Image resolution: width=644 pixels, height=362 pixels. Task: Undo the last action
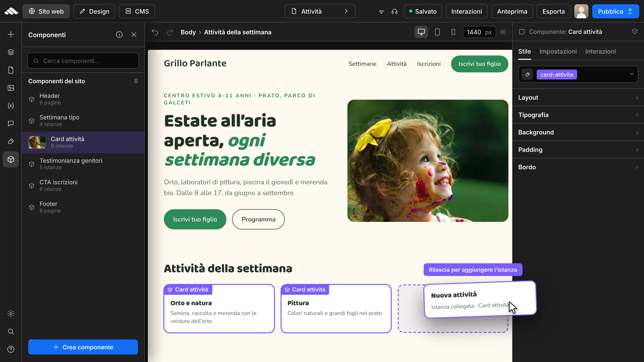click(x=155, y=32)
